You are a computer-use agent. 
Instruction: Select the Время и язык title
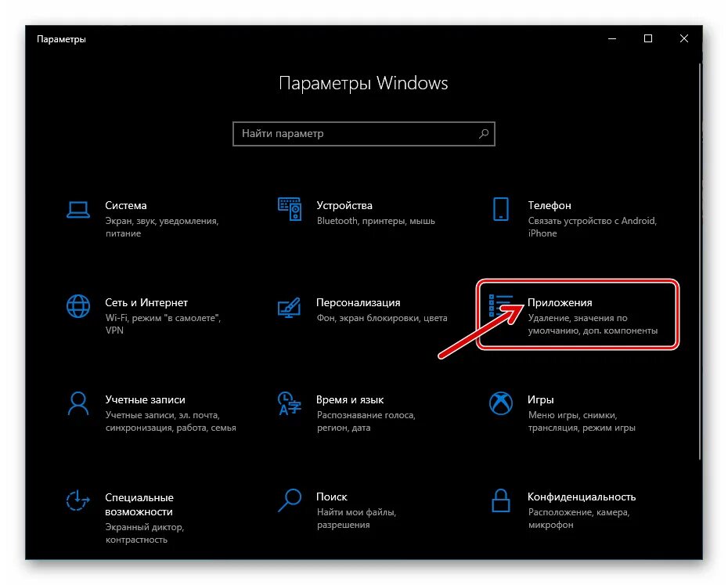click(350, 399)
